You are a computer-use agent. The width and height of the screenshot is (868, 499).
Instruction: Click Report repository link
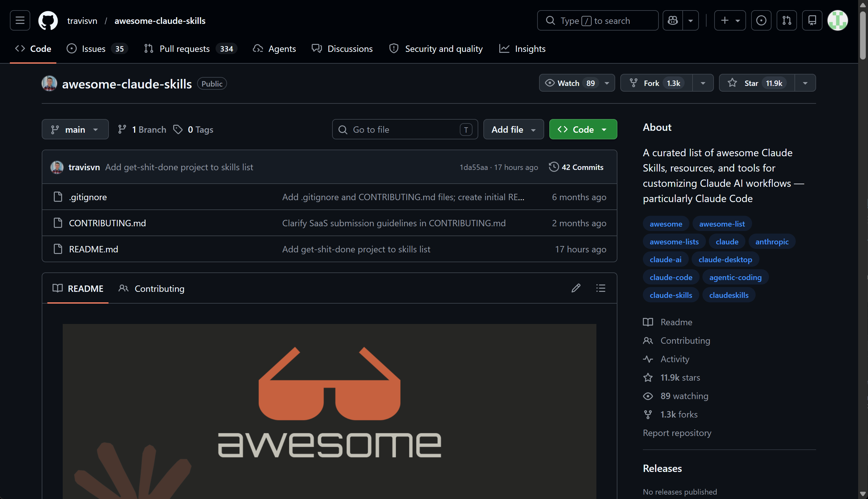pos(677,432)
